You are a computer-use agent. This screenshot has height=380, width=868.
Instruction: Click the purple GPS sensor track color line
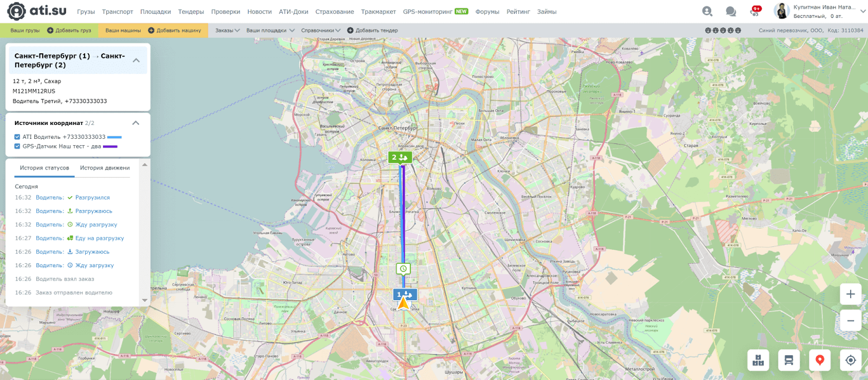[110, 146]
